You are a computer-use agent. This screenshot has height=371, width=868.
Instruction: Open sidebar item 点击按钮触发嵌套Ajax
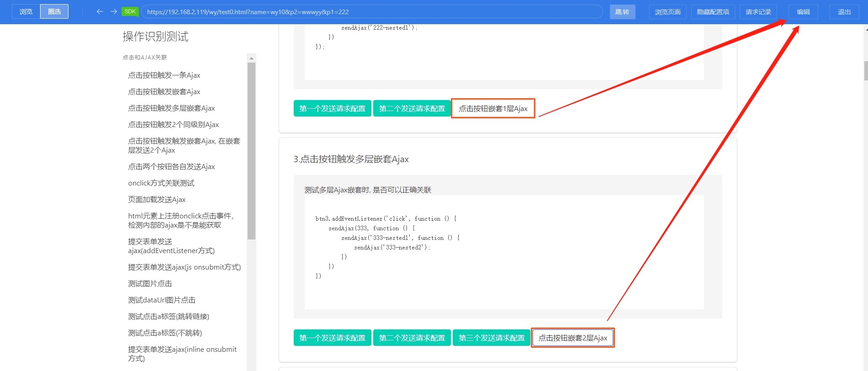point(164,92)
